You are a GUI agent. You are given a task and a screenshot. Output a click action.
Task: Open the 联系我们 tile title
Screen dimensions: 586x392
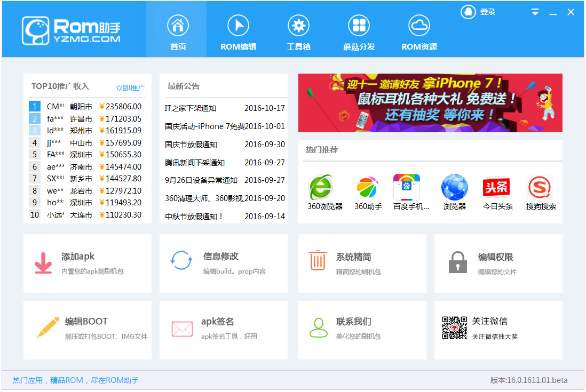click(x=353, y=322)
